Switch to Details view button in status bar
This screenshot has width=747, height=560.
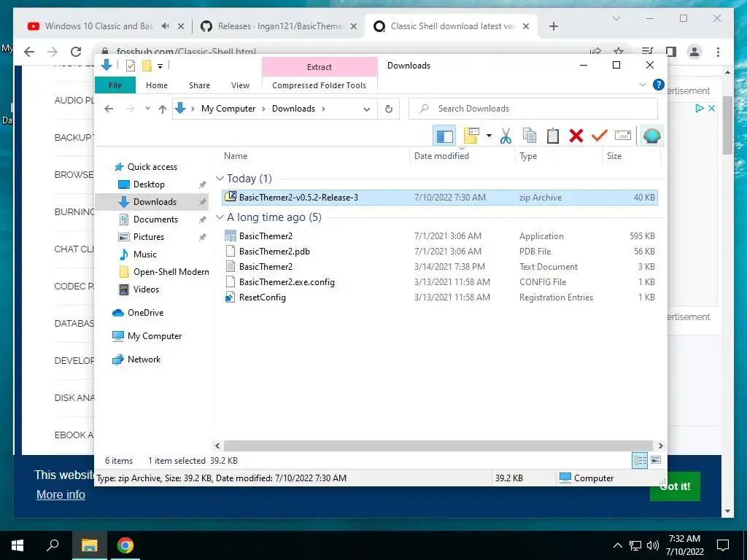640,460
